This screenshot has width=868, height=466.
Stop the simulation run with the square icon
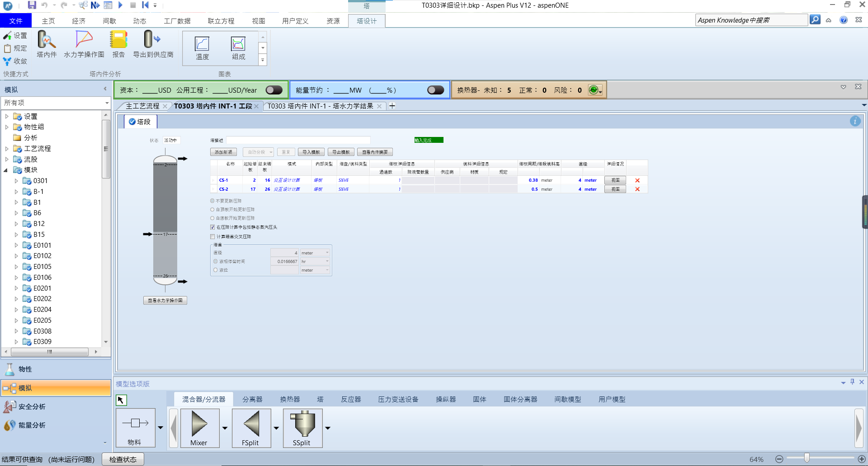[133, 5]
